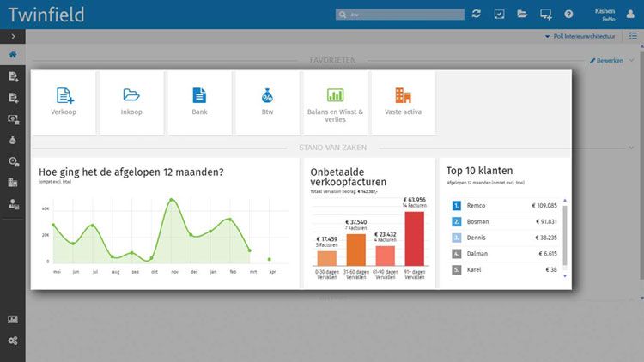Click the monitor-plus icon in the header
This screenshot has height=362, width=644.
pos(545,15)
